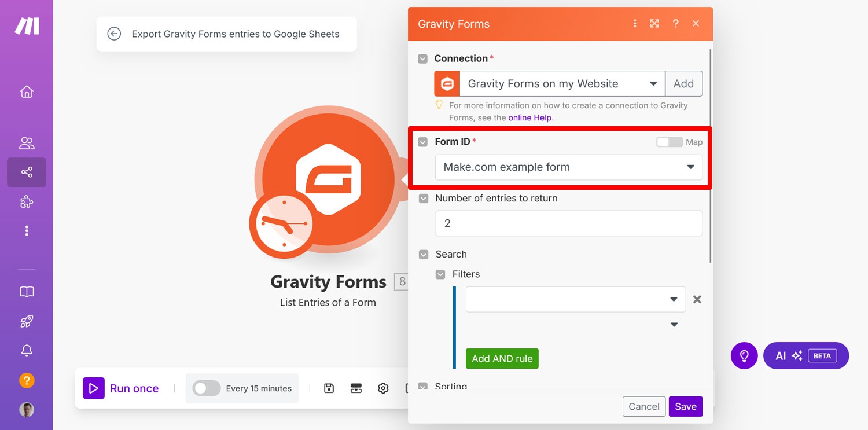Click the rocket What's new icon
868x430 pixels.
tap(27, 321)
